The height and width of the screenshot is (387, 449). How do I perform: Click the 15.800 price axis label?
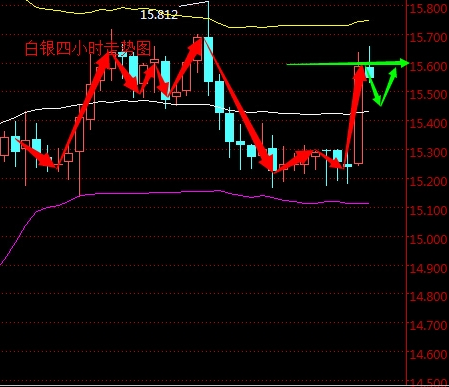[428, 8]
